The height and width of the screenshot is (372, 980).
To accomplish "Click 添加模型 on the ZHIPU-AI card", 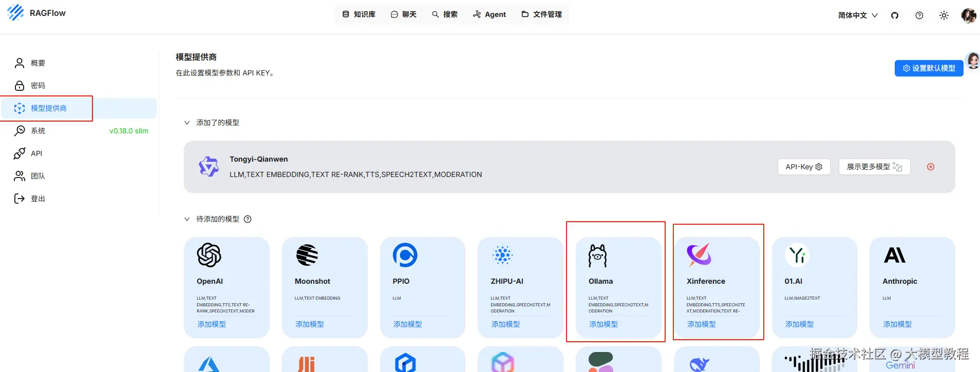I will pyautogui.click(x=505, y=324).
